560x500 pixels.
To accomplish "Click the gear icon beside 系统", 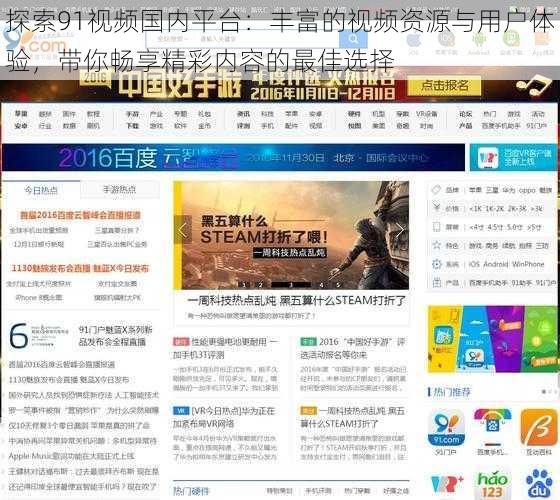I will coord(436,264).
